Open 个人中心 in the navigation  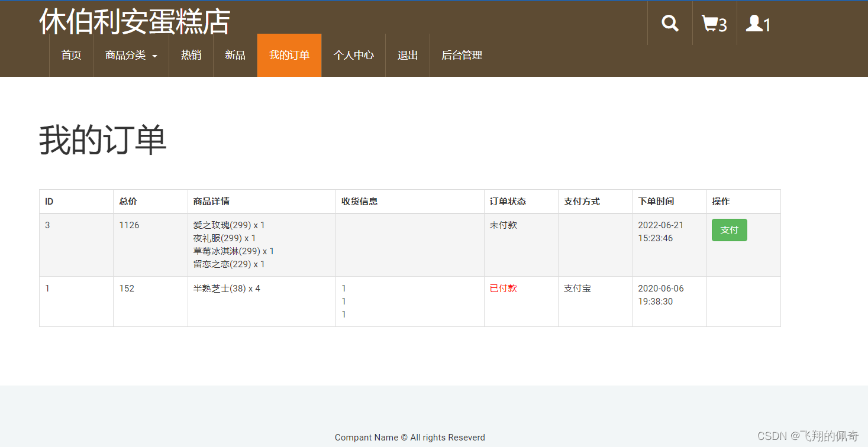353,55
